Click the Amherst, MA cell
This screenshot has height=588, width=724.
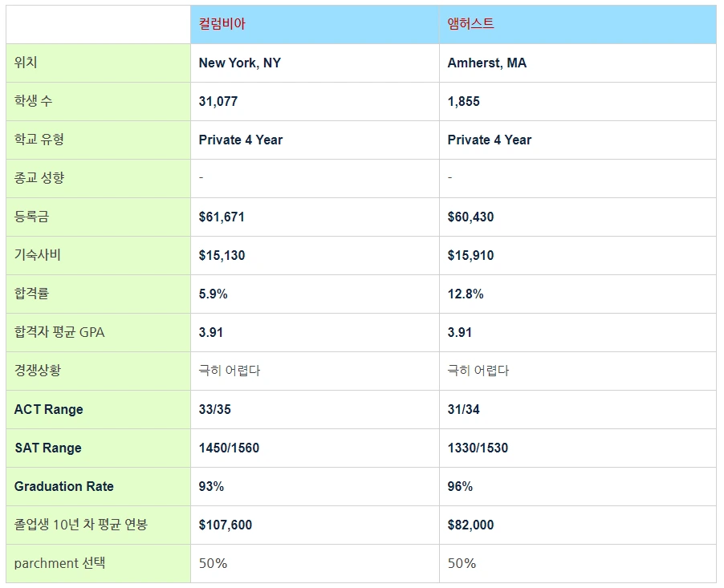(x=486, y=63)
